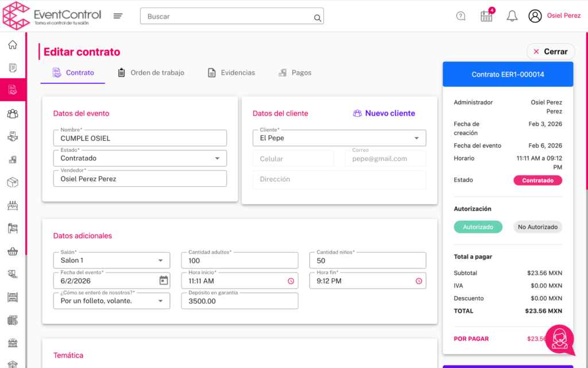Open the clients group icon in the sidebar
588x368 pixels.
click(13, 113)
